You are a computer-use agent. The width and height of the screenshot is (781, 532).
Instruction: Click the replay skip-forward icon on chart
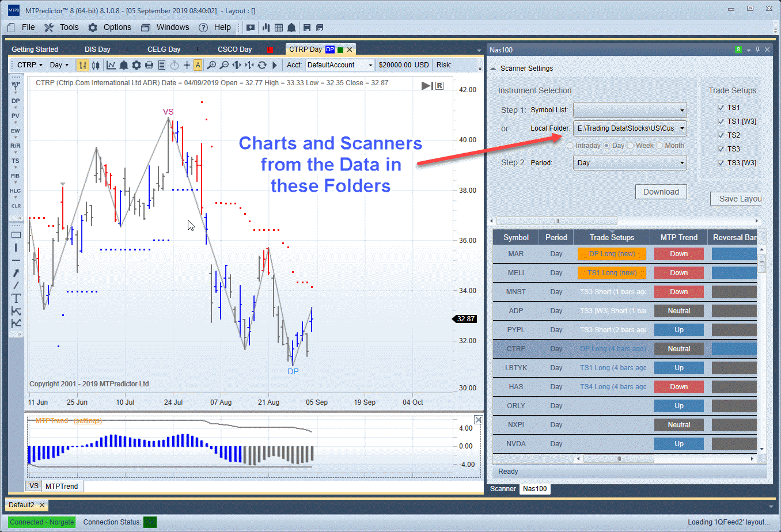pyautogui.click(x=427, y=86)
